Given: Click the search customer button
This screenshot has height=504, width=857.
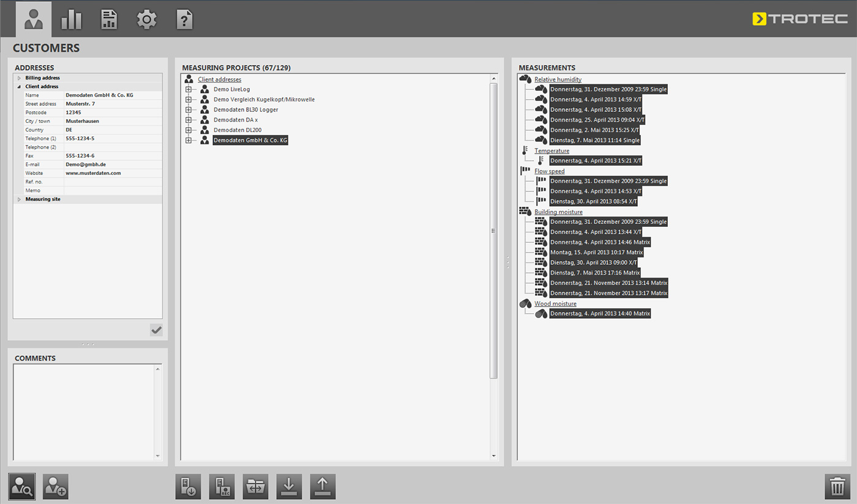Looking at the screenshot, I should (22, 487).
